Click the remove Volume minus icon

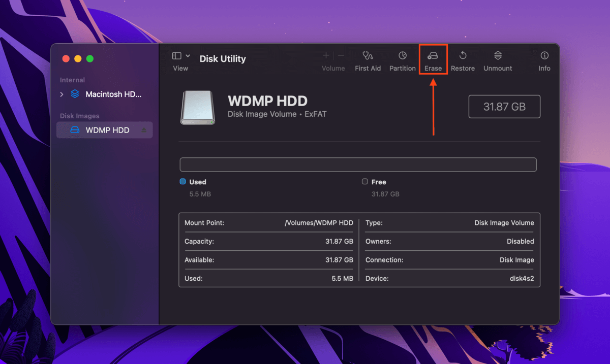pos(341,55)
